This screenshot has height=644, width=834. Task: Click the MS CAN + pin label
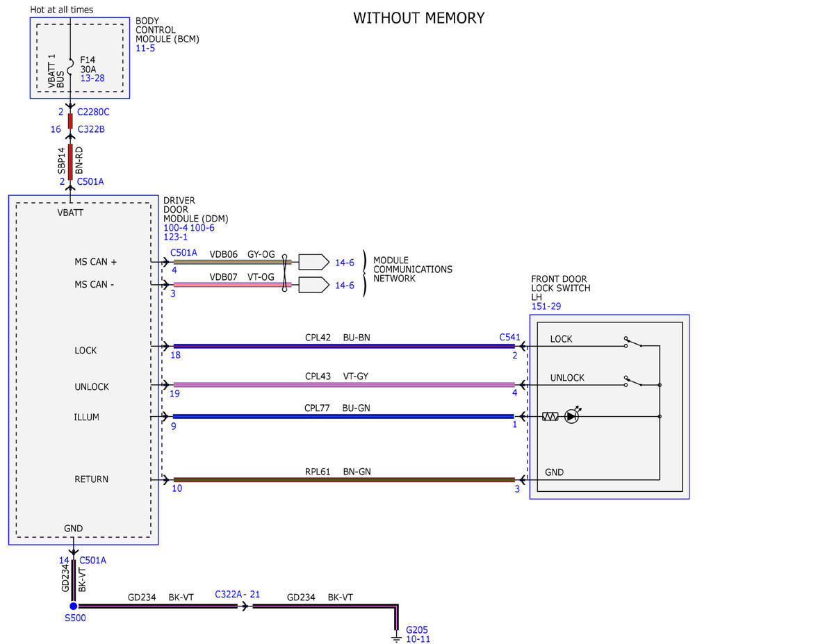[x=96, y=262]
